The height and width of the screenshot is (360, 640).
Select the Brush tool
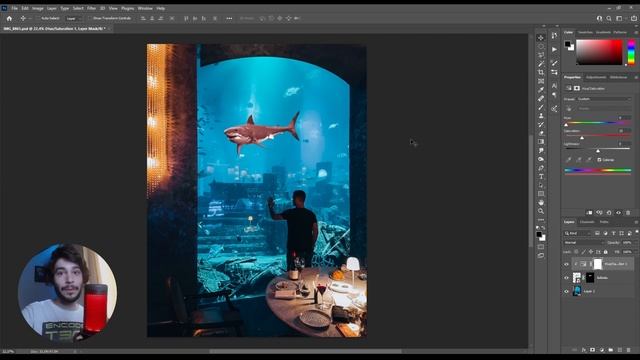pos(541,107)
